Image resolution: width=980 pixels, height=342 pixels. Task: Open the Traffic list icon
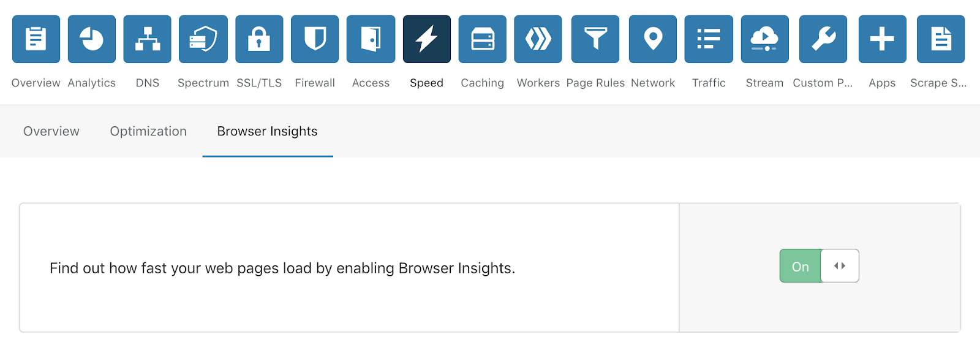(709, 39)
